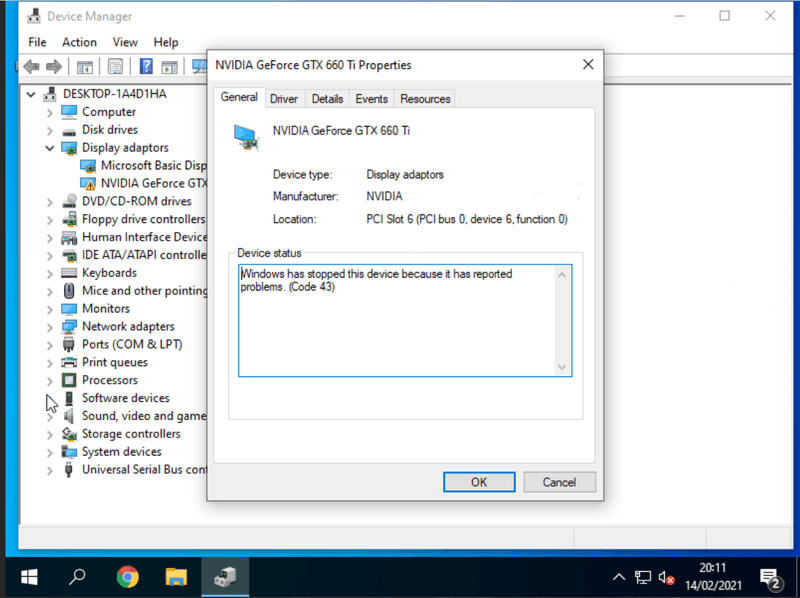Expand the DVD/CD-ROM drives category
This screenshot has height=598, width=800.
[49, 202]
